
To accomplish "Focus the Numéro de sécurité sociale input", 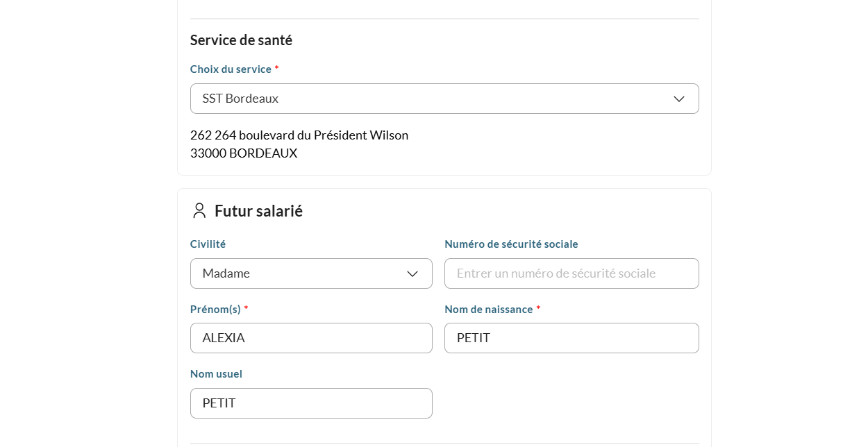I will tap(571, 273).
